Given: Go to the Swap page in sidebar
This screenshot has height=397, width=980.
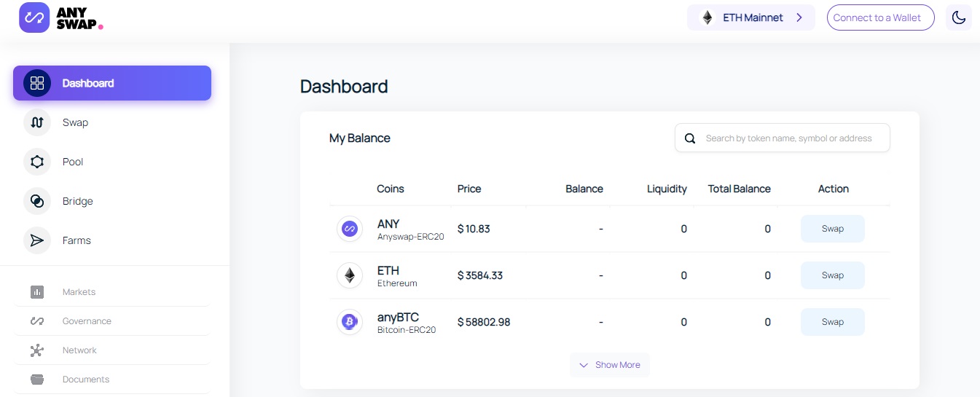Looking at the screenshot, I should 75,122.
